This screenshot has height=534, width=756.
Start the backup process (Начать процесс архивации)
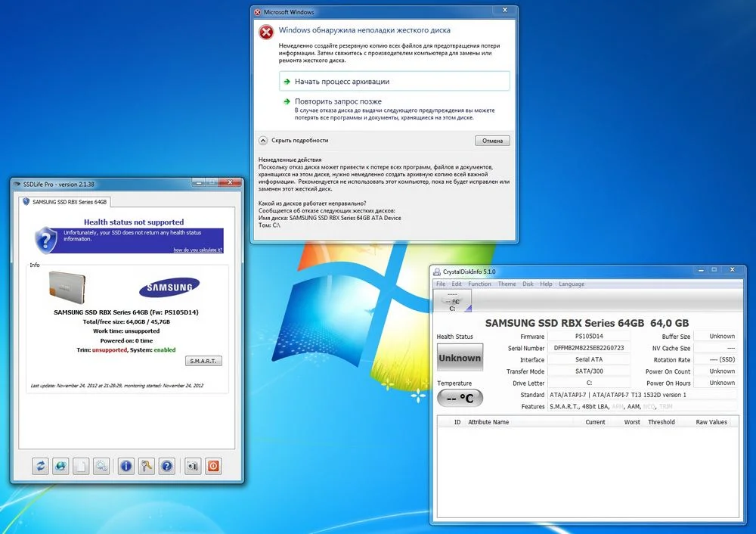[395, 82]
